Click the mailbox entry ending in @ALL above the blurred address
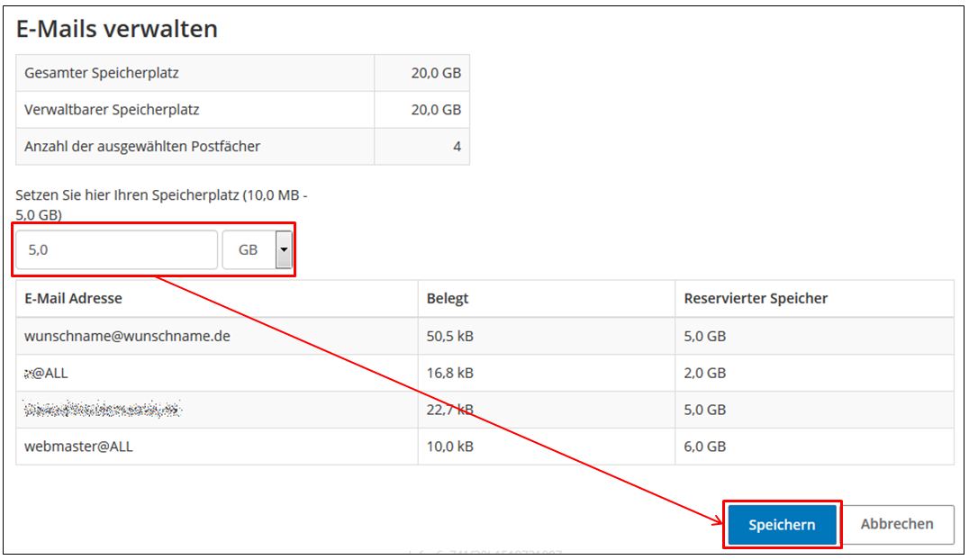Viewport: 969px width, 560px height. click(x=46, y=373)
